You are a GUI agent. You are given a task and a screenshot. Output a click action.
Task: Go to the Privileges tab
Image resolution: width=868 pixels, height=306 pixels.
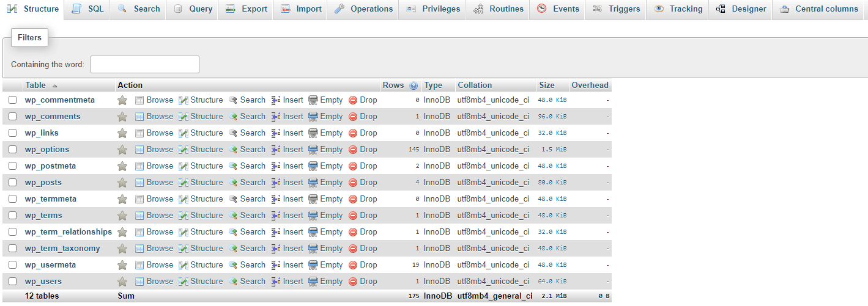click(432, 9)
